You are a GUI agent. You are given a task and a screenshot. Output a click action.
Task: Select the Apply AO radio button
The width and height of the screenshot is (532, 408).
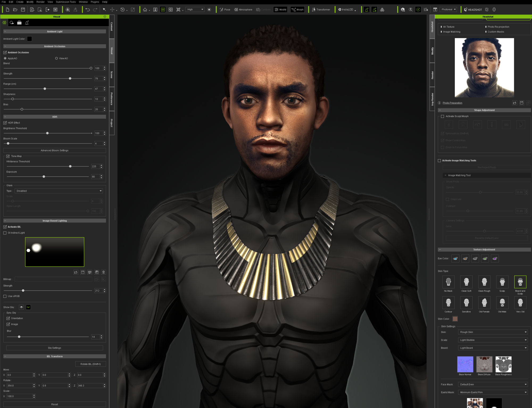coord(5,58)
